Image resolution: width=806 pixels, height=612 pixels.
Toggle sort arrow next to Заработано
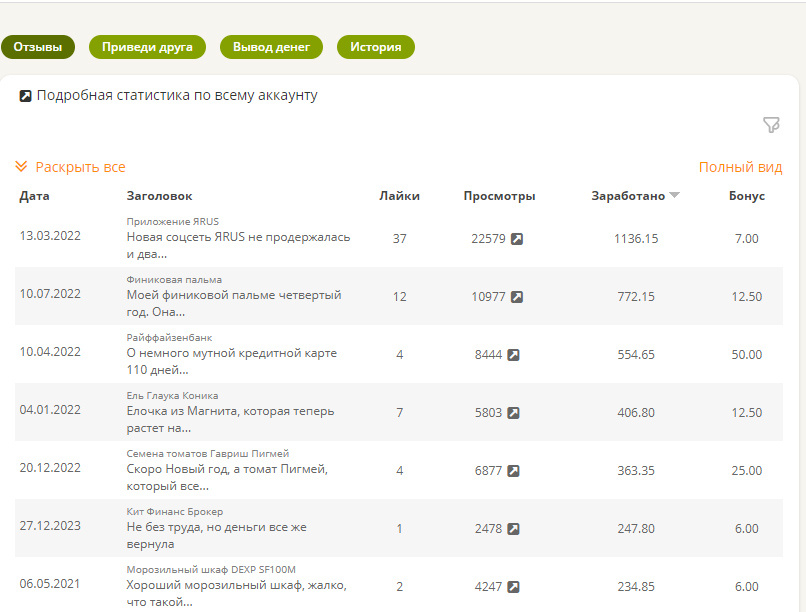click(x=675, y=196)
